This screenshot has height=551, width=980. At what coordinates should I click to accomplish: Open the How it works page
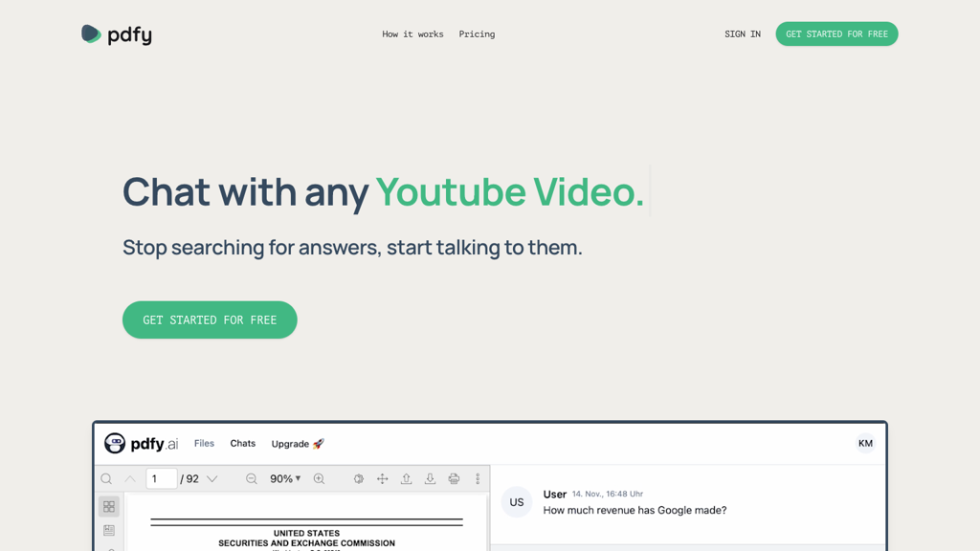(412, 34)
